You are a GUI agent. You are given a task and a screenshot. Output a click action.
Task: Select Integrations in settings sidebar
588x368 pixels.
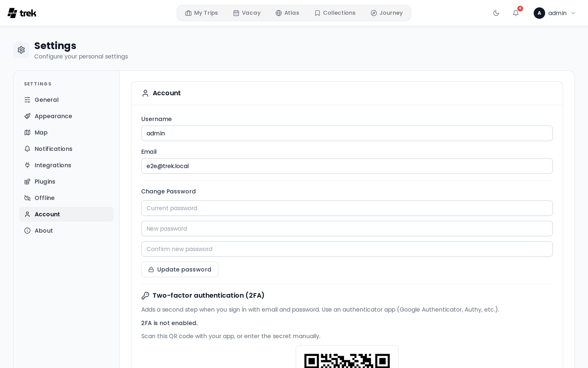tap(66, 165)
